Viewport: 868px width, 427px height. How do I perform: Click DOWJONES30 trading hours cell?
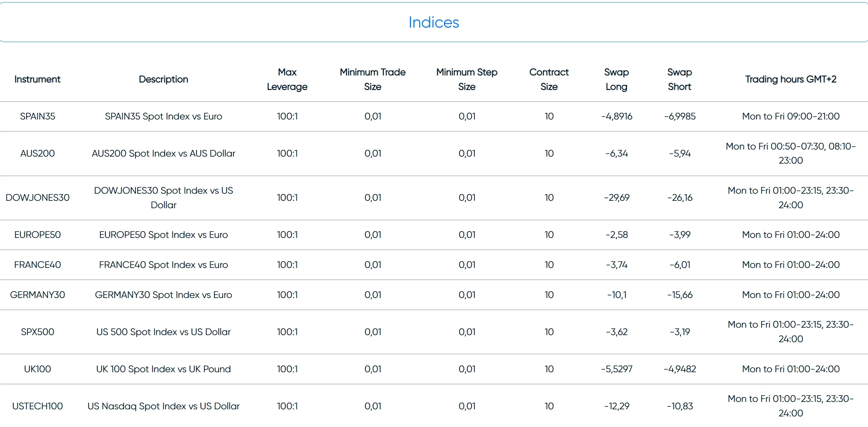(x=791, y=198)
